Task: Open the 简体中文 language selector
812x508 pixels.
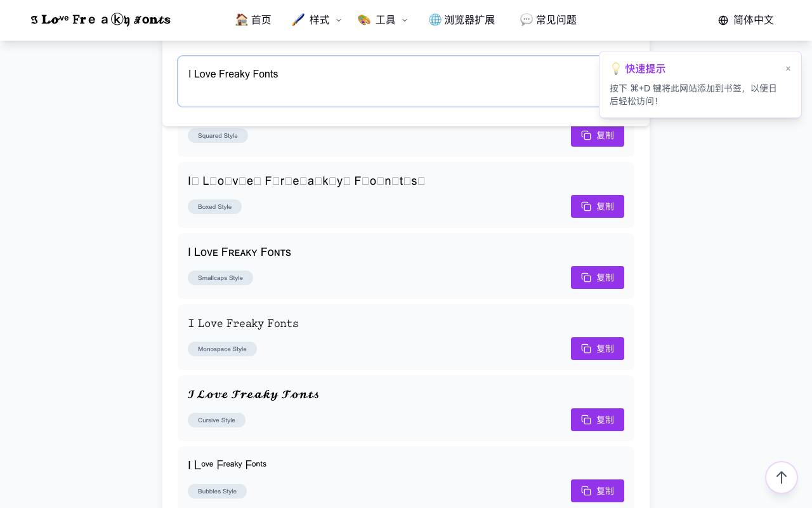Action: coord(746,20)
